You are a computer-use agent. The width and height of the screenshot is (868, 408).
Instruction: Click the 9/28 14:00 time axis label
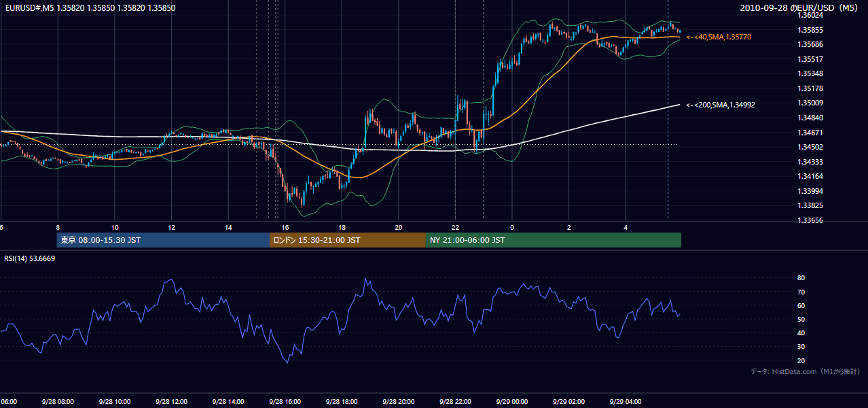(x=228, y=402)
